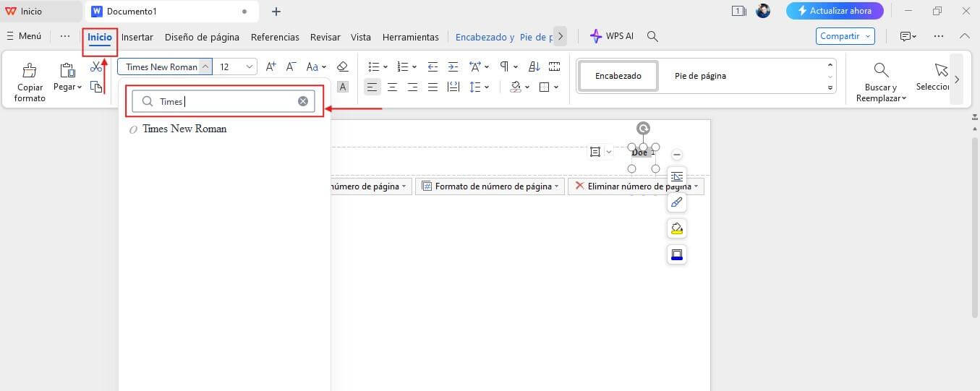This screenshot has height=391, width=980.
Task: Click the tab stops ruler icon
Action: point(555,66)
